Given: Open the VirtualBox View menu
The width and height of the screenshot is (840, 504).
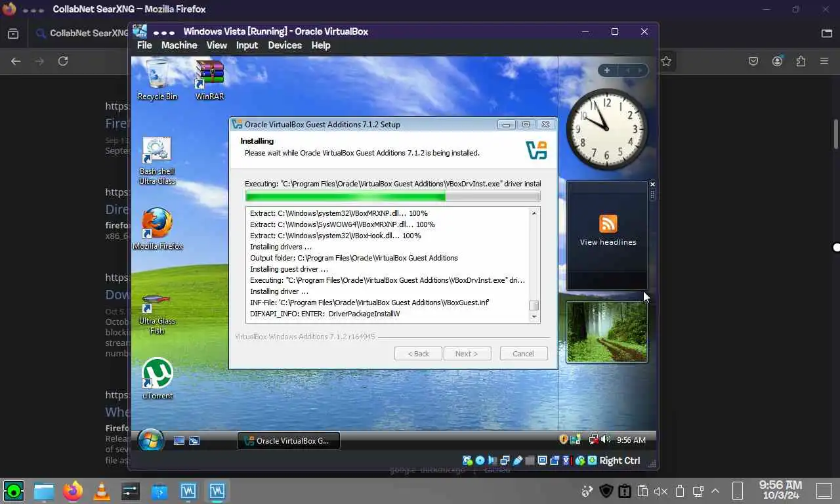Looking at the screenshot, I should pyautogui.click(x=217, y=45).
